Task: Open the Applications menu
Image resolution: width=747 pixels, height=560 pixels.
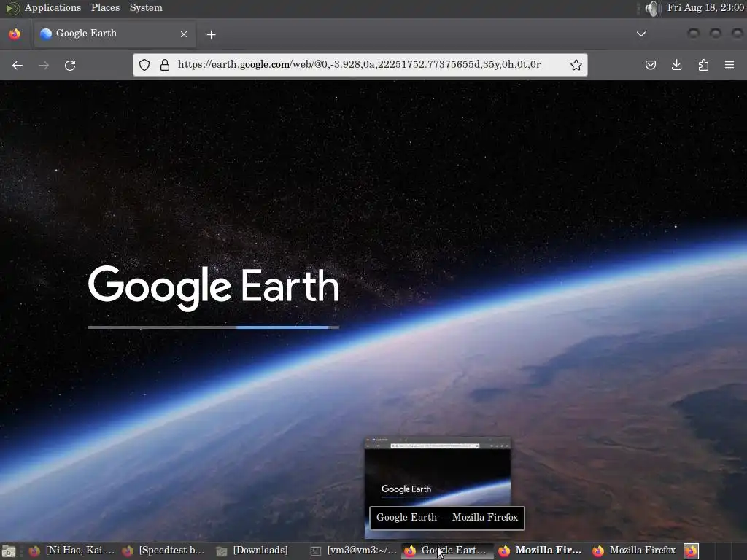Action: [53, 7]
